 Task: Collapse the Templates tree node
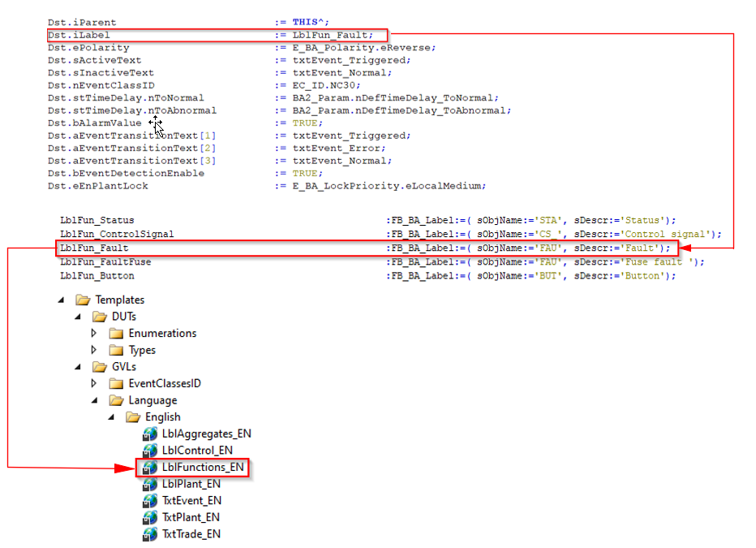[x=61, y=300]
